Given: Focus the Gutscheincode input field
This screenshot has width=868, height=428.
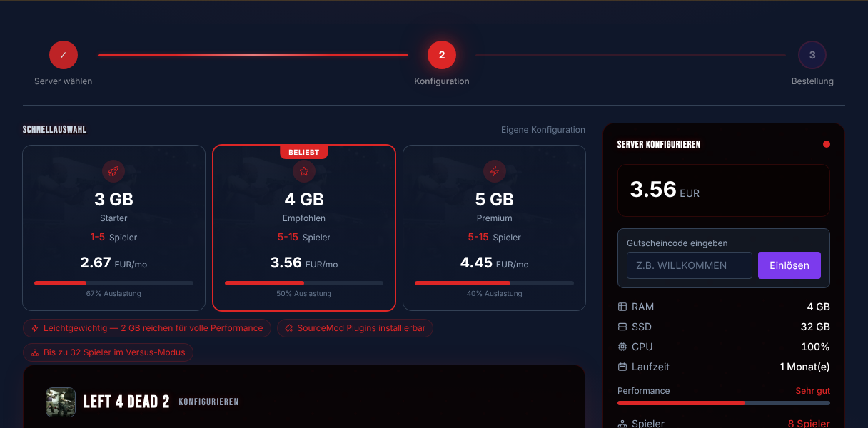Looking at the screenshot, I should 690,265.
